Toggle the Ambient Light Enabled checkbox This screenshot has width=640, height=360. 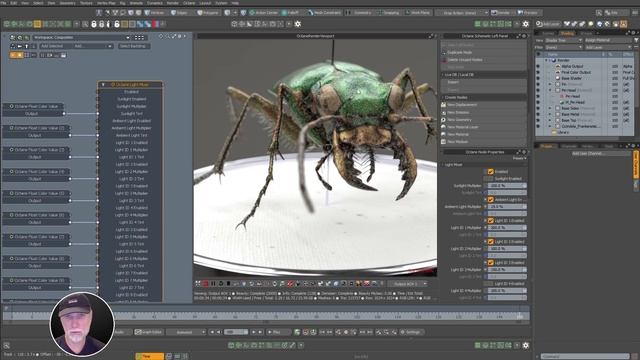(x=491, y=200)
